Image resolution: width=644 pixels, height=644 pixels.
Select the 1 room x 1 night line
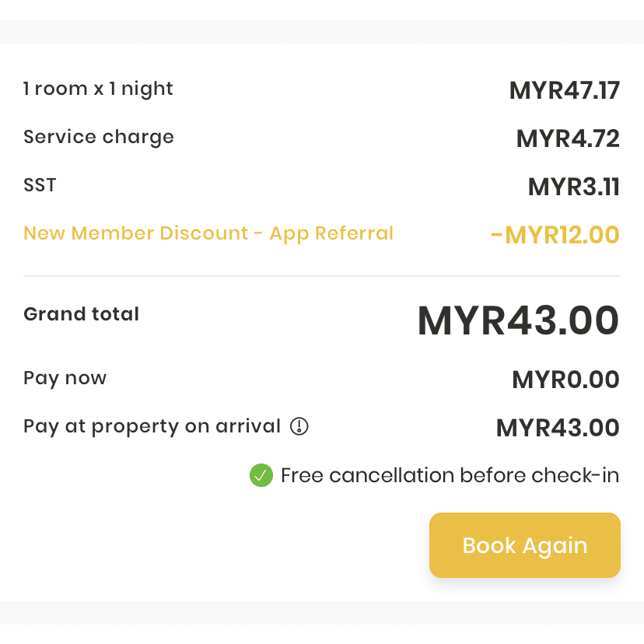[x=98, y=89]
